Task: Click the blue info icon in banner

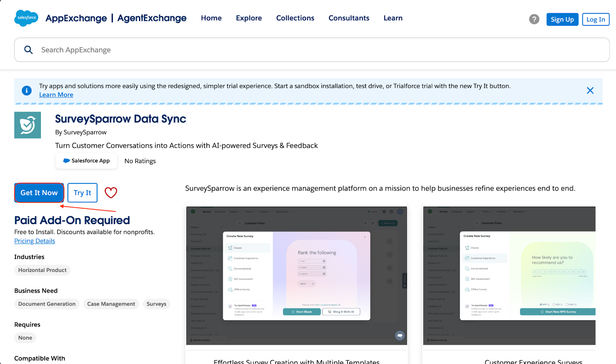Action: tap(27, 90)
